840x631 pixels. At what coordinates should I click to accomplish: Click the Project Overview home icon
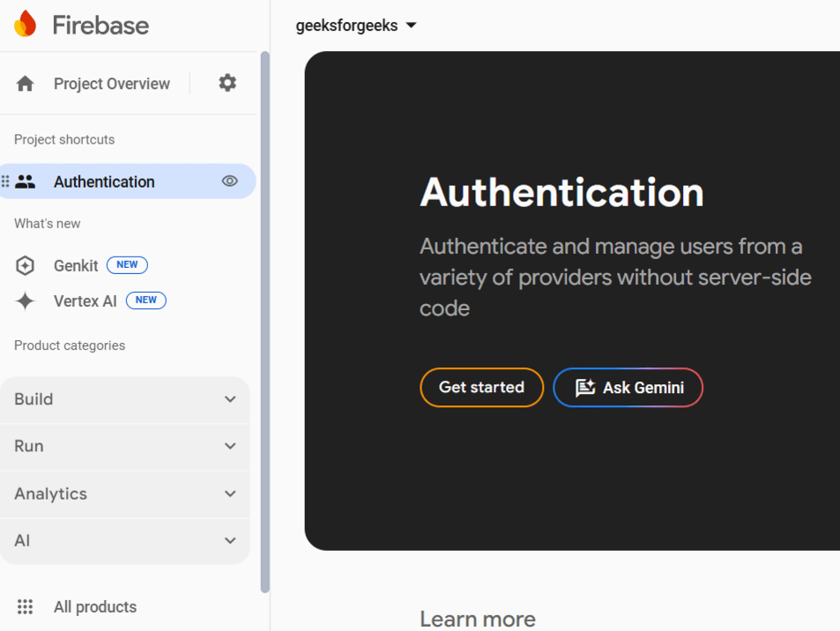[x=26, y=84]
